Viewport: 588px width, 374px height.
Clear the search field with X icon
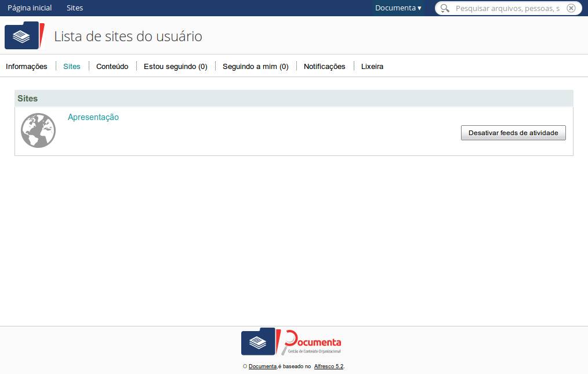(571, 8)
